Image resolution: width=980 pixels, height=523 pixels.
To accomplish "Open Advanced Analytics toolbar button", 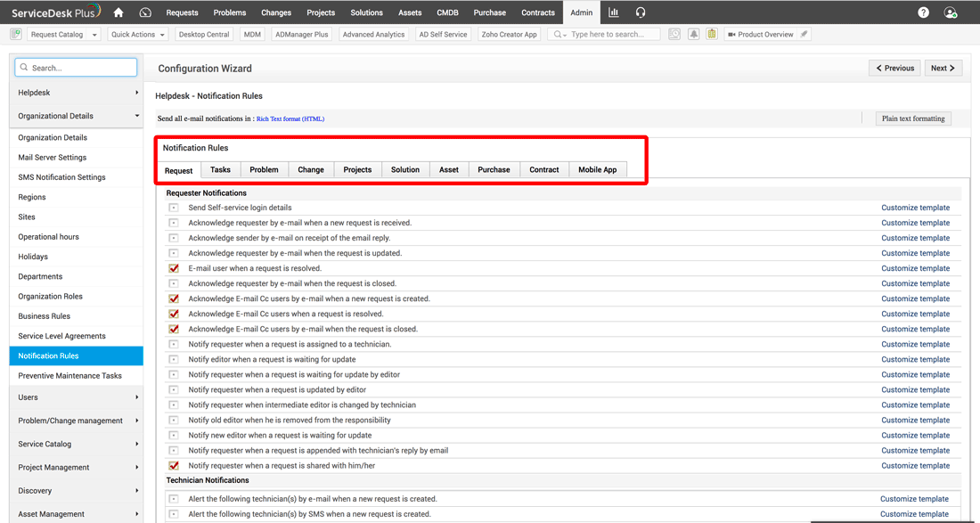I will 374,35.
